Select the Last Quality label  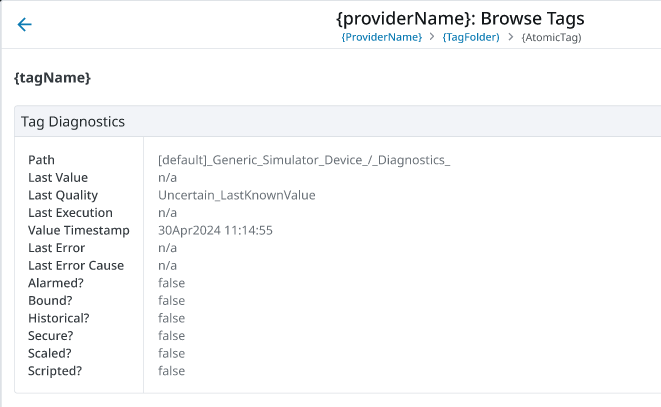click(x=63, y=195)
